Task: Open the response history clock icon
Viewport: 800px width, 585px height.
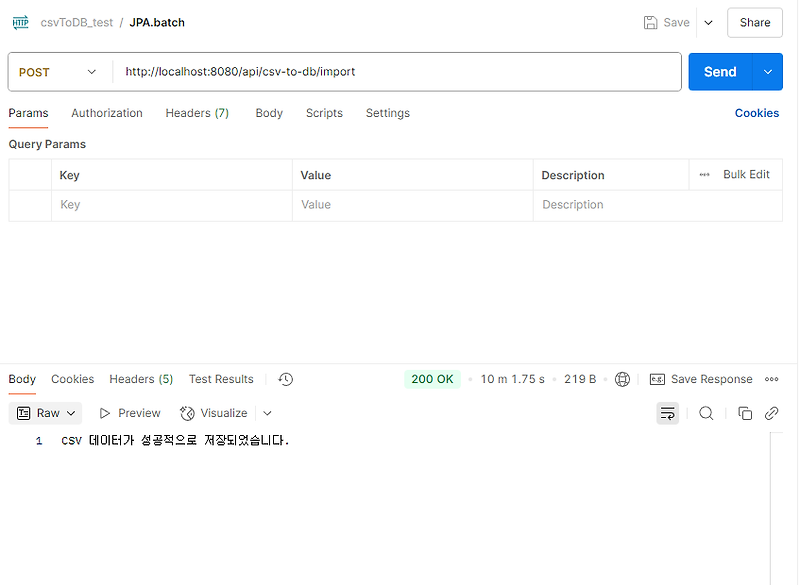Action: (285, 379)
